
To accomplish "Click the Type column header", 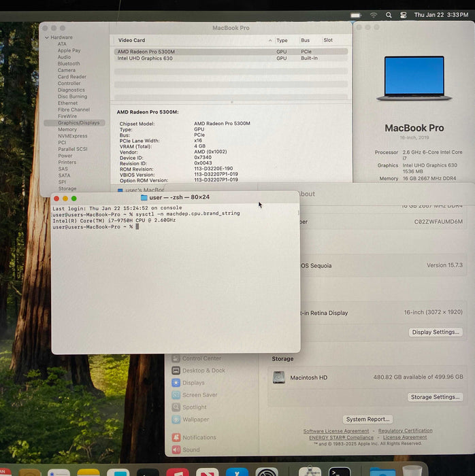I will pyautogui.click(x=282, y=40).
